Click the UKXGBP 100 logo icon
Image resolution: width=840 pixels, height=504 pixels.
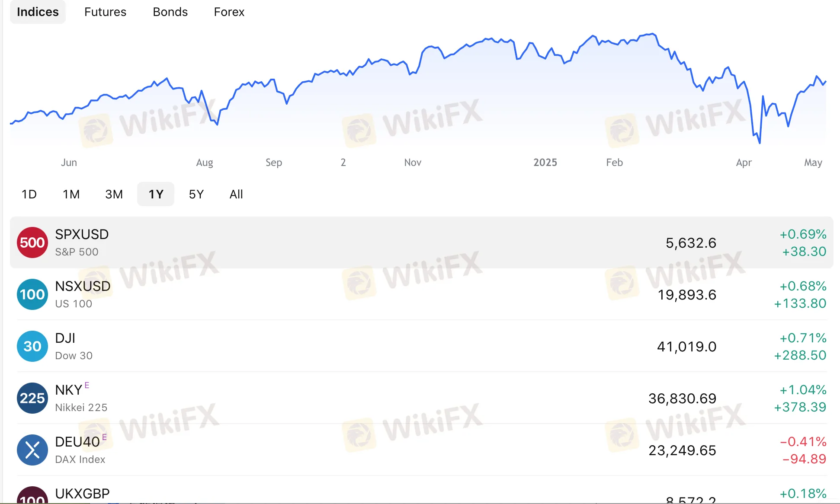click(x=32, y=497)
